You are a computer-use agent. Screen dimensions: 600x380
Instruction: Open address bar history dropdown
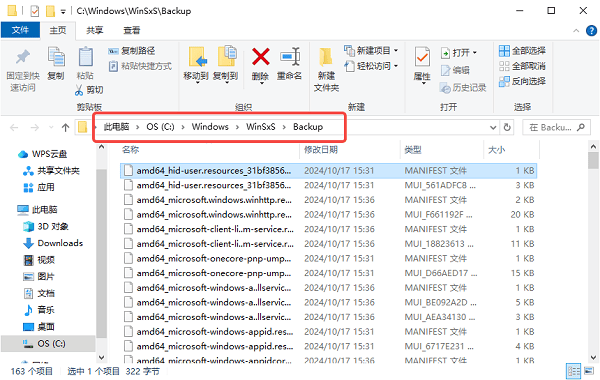(493, 127)
